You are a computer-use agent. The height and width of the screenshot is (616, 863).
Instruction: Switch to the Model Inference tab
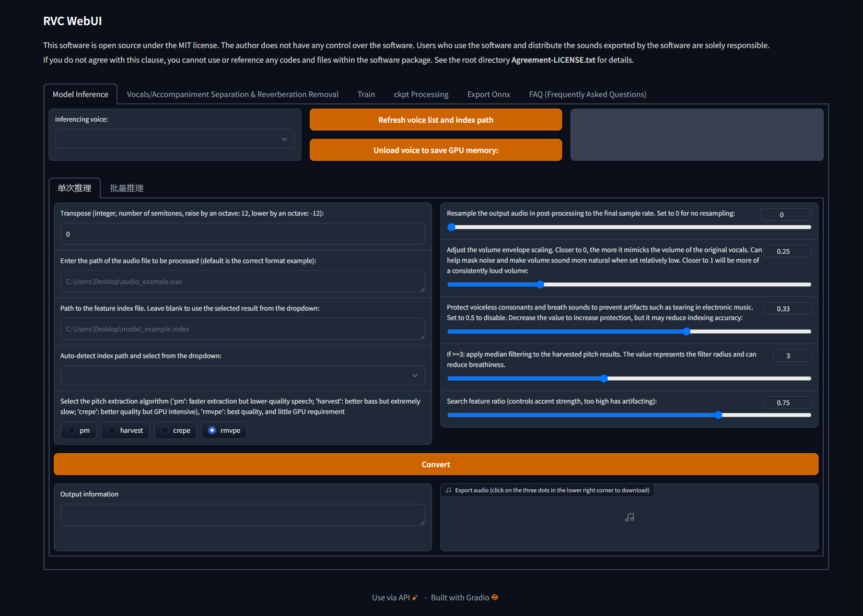80,94
